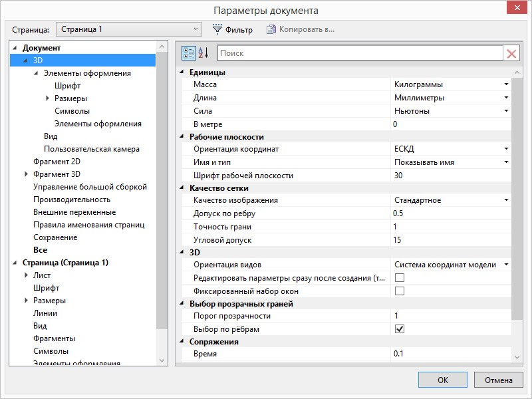Toggle Редактировать параметры сразу после создания checkbox
The height and width of the screenshot is (399, 532).
pos(400,278)
